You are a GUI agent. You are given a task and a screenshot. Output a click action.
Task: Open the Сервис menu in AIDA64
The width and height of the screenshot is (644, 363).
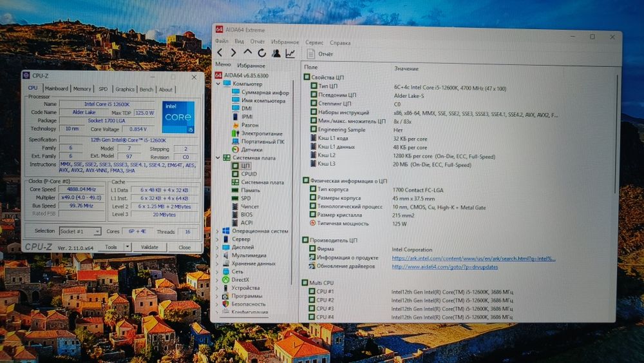click(x=314, y=43)
